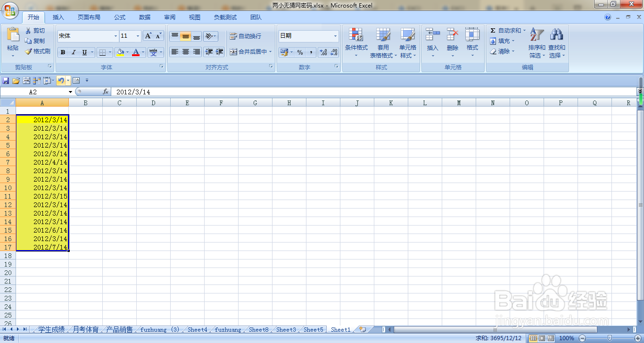644x343 pixels.
Task: Click the Delete cells (删除) icon
Action: 453,34
